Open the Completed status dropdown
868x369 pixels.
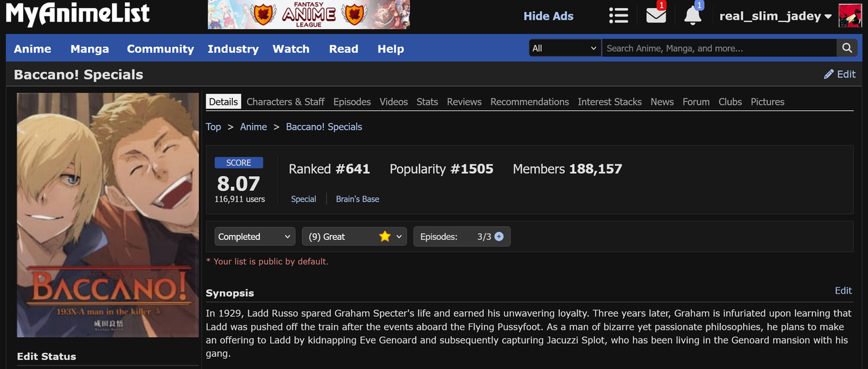[x=255, y=236]
